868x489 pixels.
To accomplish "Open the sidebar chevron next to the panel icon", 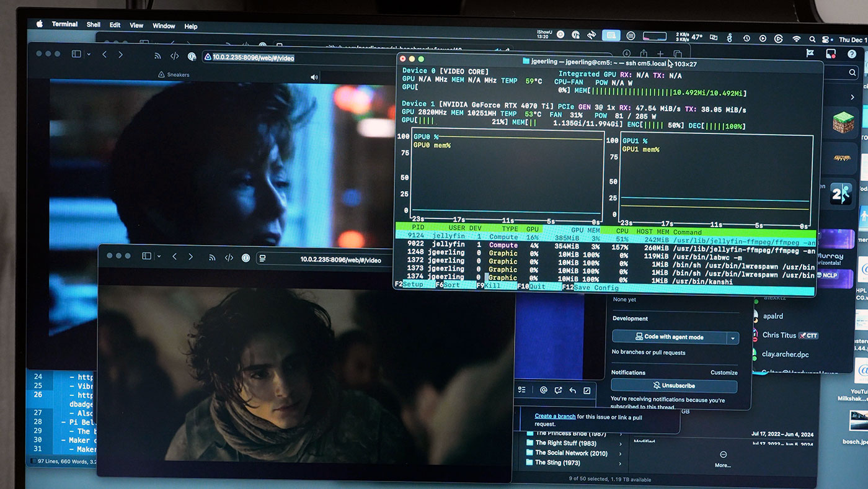I will coord(89,54).
